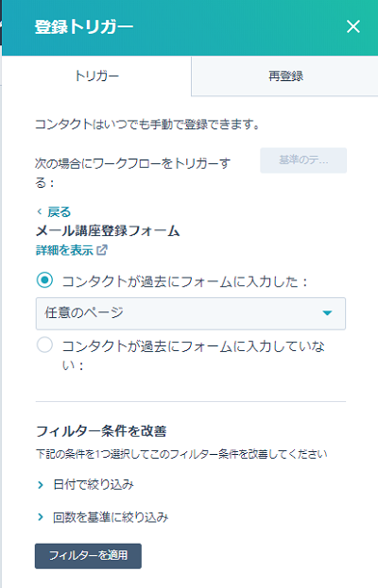
Task: Click the 基準のテ... button
Action: point(303,160)
